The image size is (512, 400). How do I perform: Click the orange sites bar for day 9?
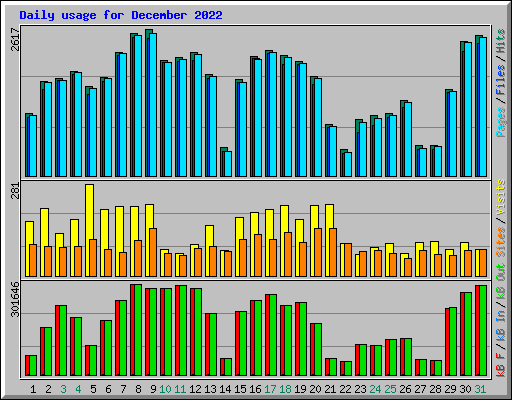point(153,252)
